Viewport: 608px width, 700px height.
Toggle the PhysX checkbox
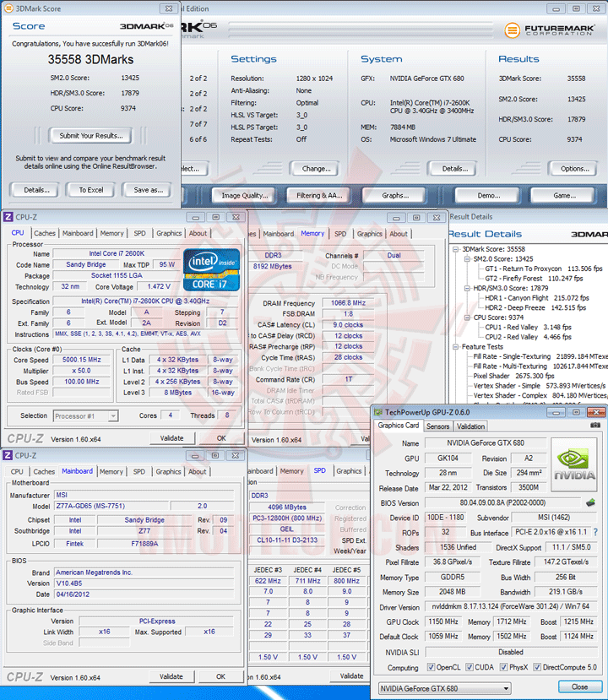pyautogui.click(x=503, y=667)
